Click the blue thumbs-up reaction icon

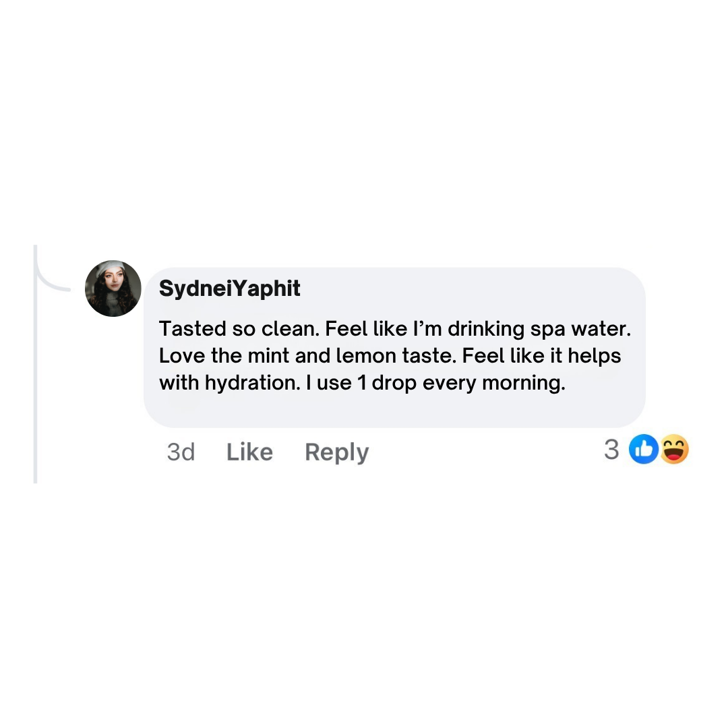pos(643,450)
